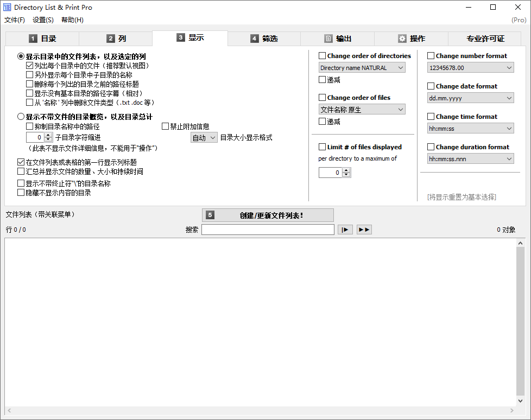Screen dimensions: 531x420
Task: Click the double-arrow find-next search button
Action: point(364,230)
